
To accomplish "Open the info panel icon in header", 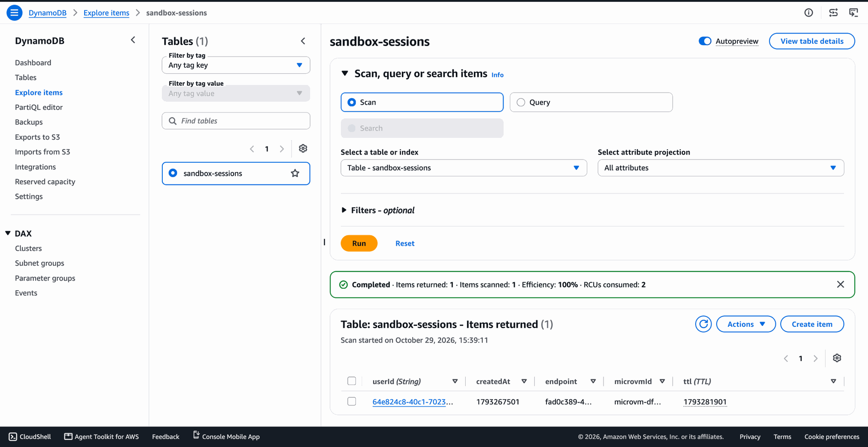I will click(809, 13).
